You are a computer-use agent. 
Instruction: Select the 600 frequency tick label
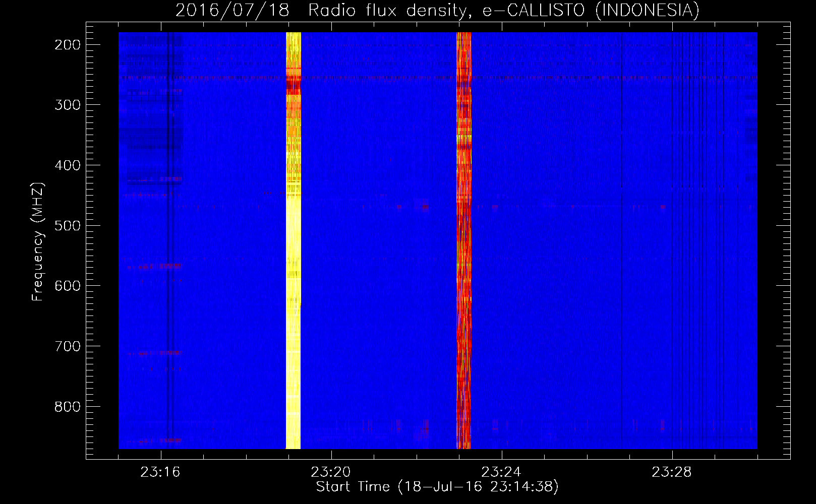coord(68,286)
